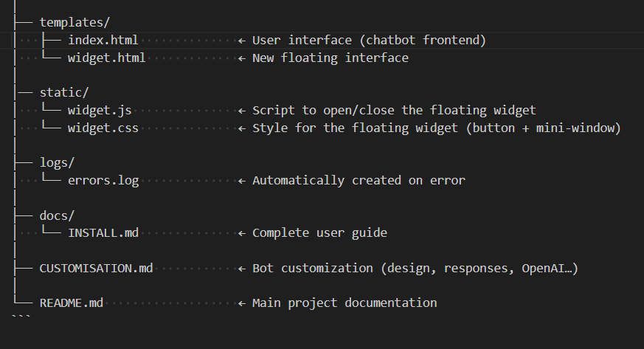Click the widget.css filename text

click(x=103, y=128)
